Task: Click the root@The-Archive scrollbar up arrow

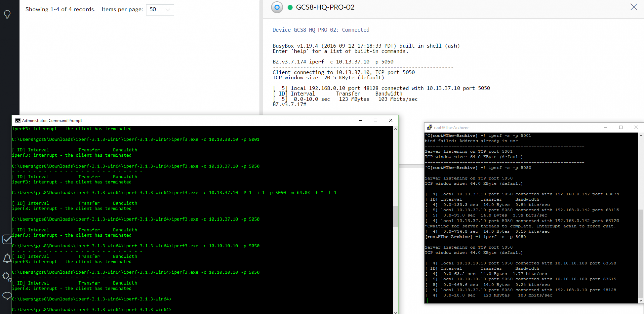Action: (x=641, y=136)
